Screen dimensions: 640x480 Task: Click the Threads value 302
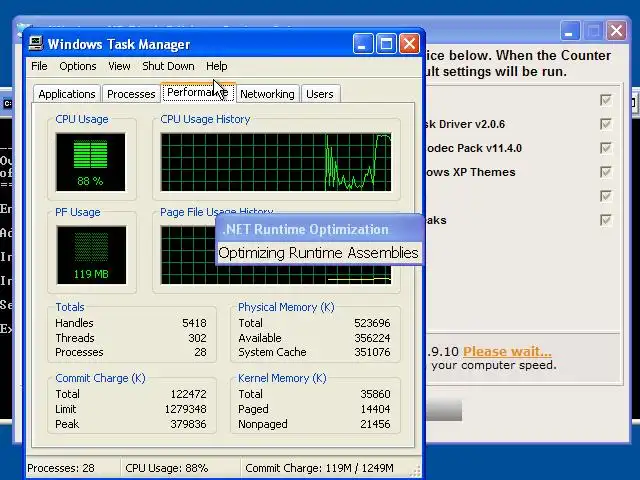click(197, 338)
